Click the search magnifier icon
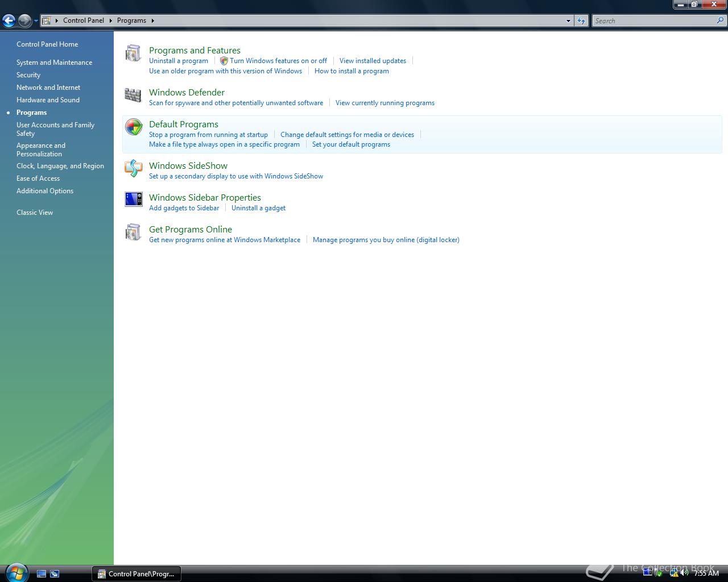 click(721, 20)
